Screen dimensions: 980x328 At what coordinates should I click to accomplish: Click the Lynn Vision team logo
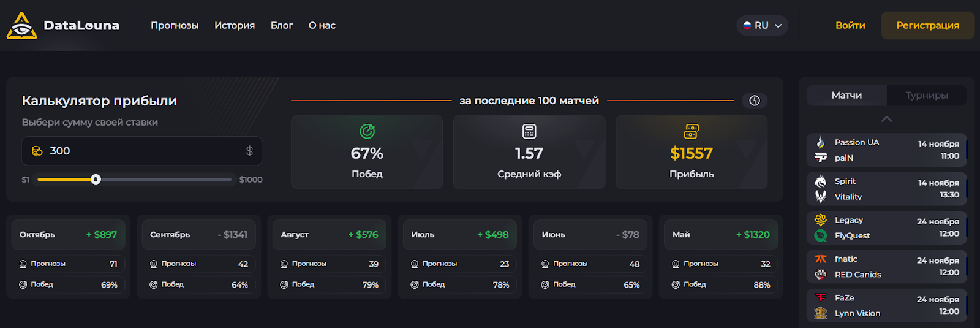(x=821, y=313)
